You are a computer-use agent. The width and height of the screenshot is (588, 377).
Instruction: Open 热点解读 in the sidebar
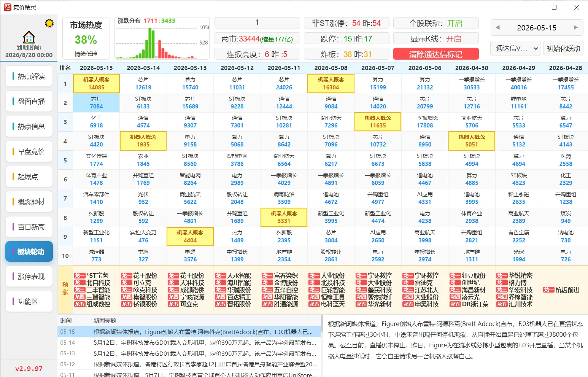(29, 76)
